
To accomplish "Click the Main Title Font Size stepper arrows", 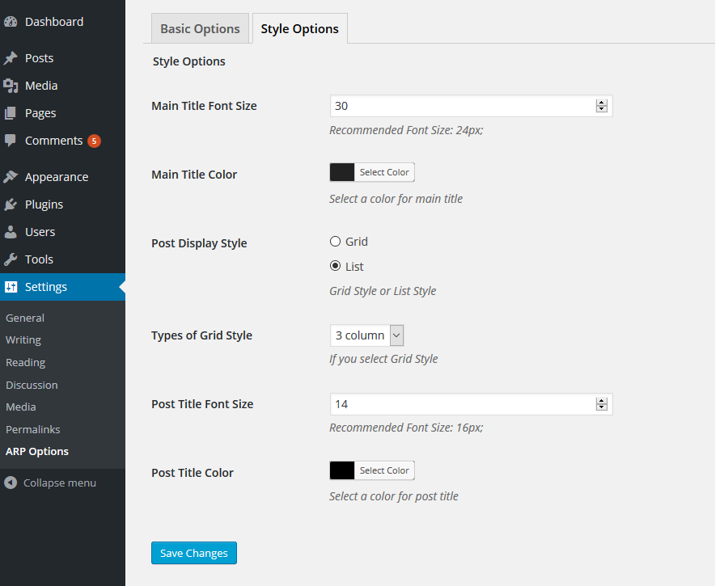I will pyautogui.click(x=601, y=106).
